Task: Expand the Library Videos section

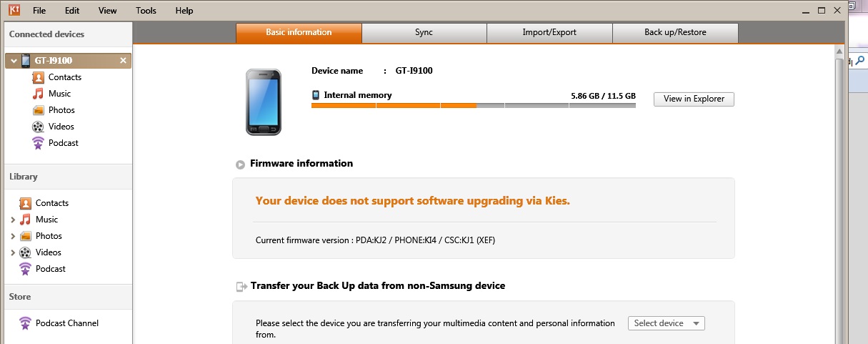Action: [x=13, y=252]
